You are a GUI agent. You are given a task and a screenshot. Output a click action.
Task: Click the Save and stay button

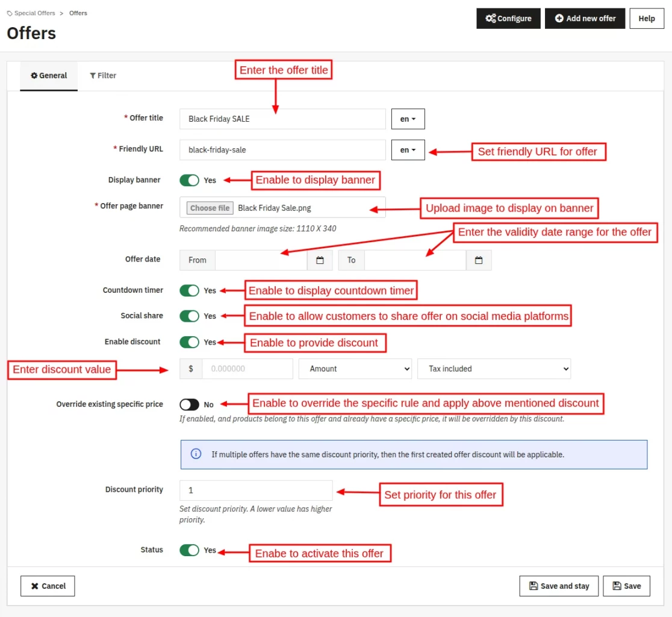559,586
